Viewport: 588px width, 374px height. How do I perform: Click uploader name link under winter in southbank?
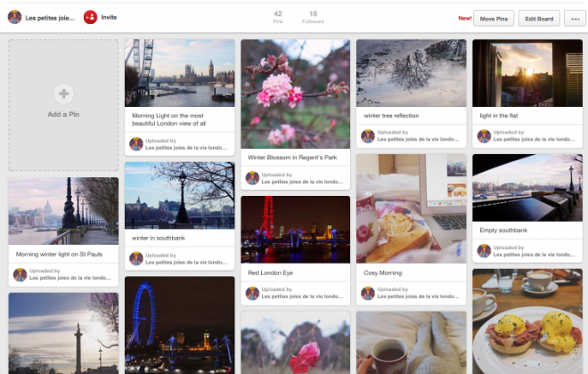(x=185, y=262)
